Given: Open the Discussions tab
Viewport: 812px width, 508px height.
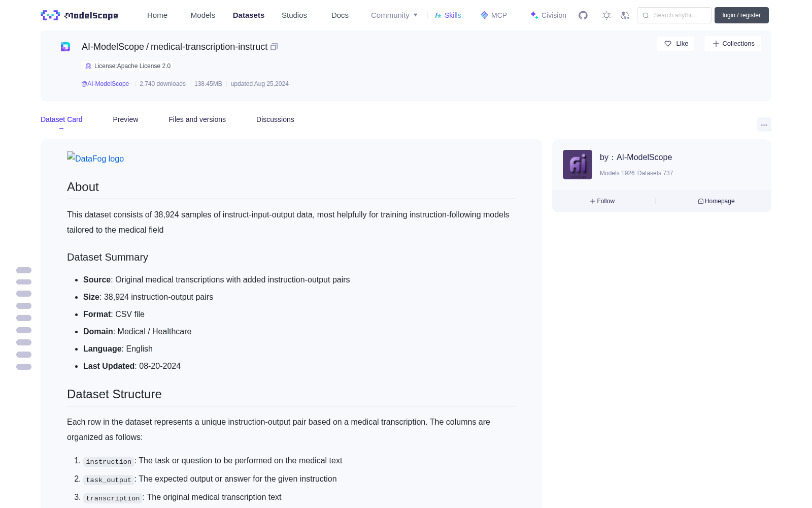Looking at the screenshot, I should click(x=275, y=119).
